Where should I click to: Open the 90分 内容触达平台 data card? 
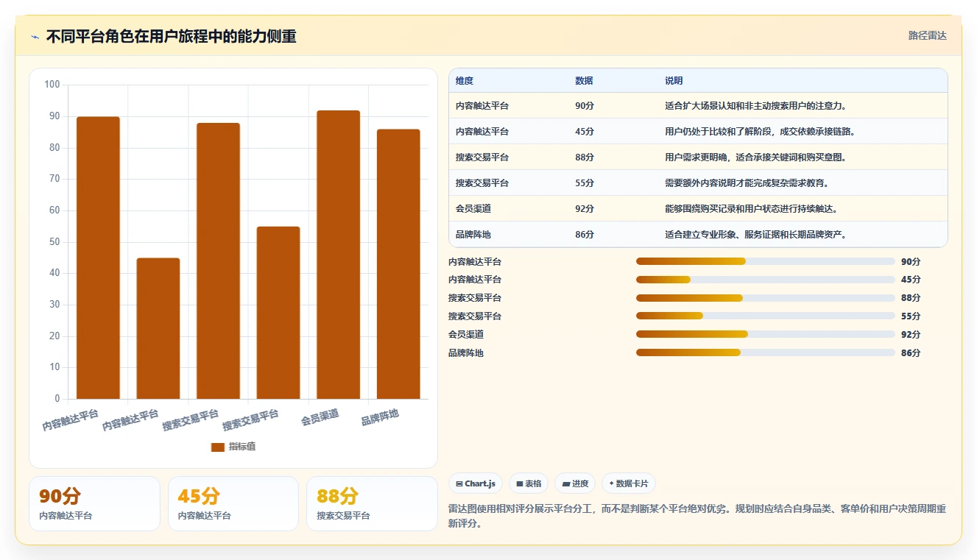pos(94,503)
